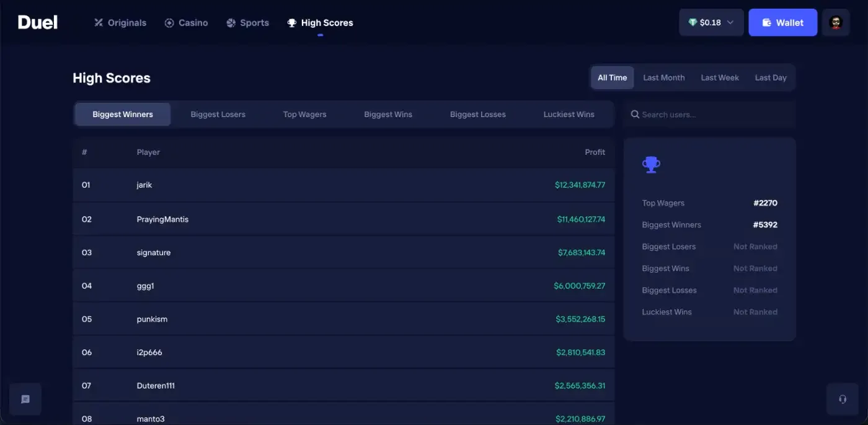Click the High Scores trophy icon in navbar
The height and width of the screenshot is (425, 868).
292,23
